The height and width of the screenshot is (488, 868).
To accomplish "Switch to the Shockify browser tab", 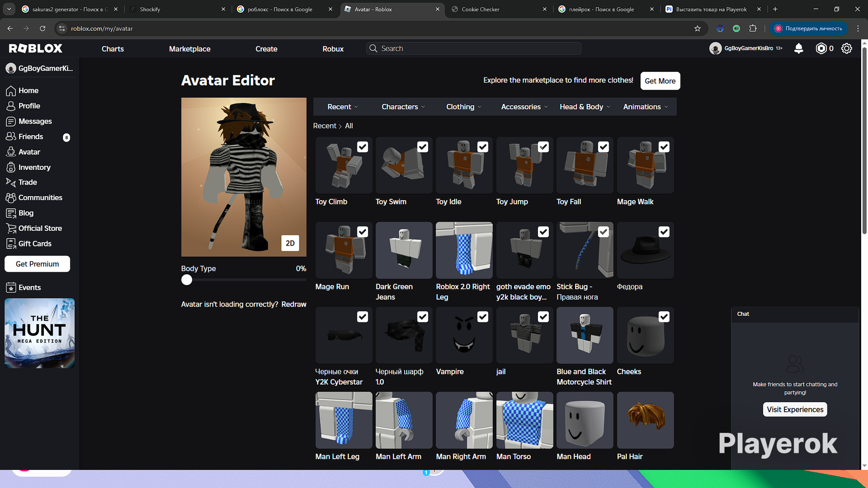I will pyautogui.click(x=178, y=9).
